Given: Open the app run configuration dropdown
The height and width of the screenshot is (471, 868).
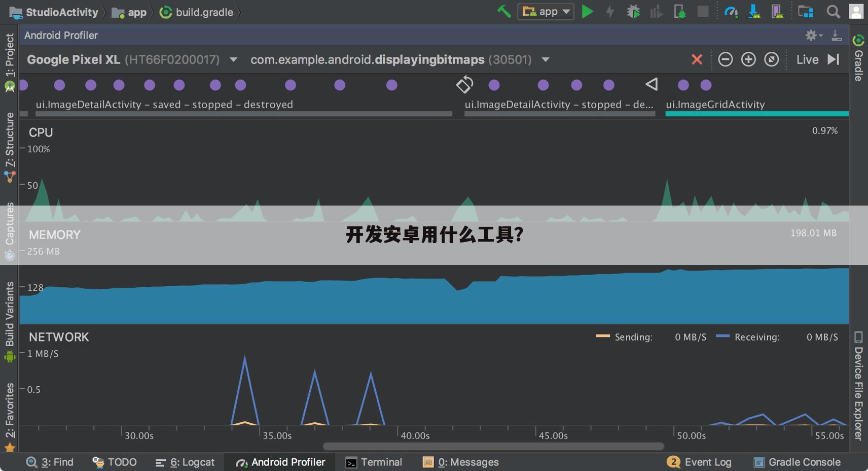Looking at the screenshot, I should [546, 11].
